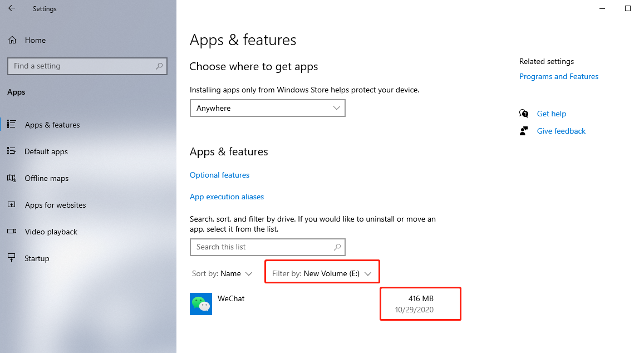644x353 pixels.
Task: Click the magnifier in Find a setting
Action: pos(159,66)
